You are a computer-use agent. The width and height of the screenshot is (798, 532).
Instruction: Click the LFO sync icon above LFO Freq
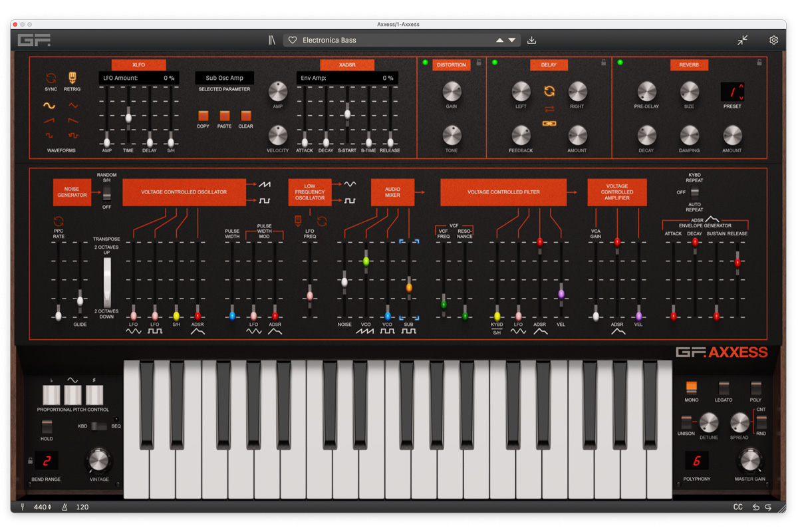(322, 221)
